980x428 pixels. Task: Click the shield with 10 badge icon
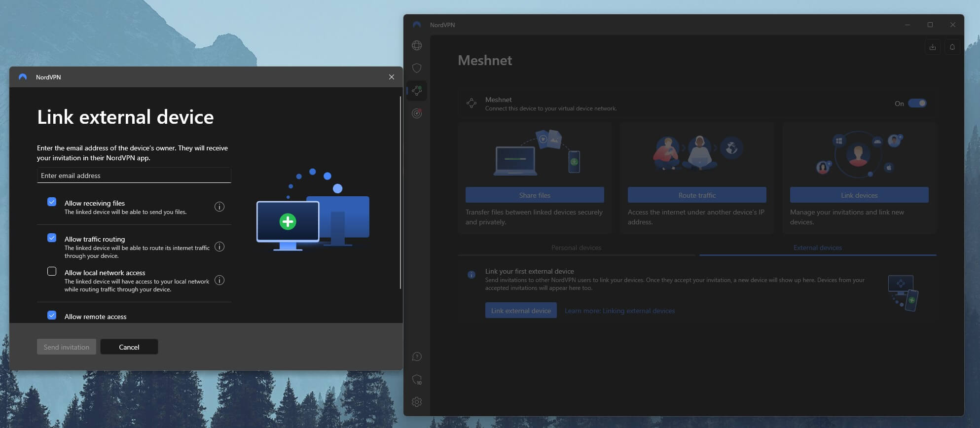tap(417, 380)
